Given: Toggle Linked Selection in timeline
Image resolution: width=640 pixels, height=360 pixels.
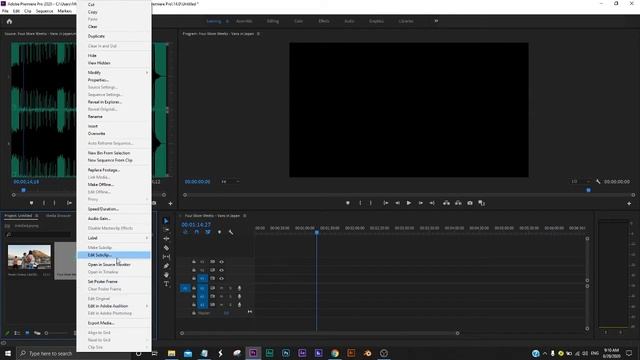Looking at the screenshot, I should coord(208,232).
